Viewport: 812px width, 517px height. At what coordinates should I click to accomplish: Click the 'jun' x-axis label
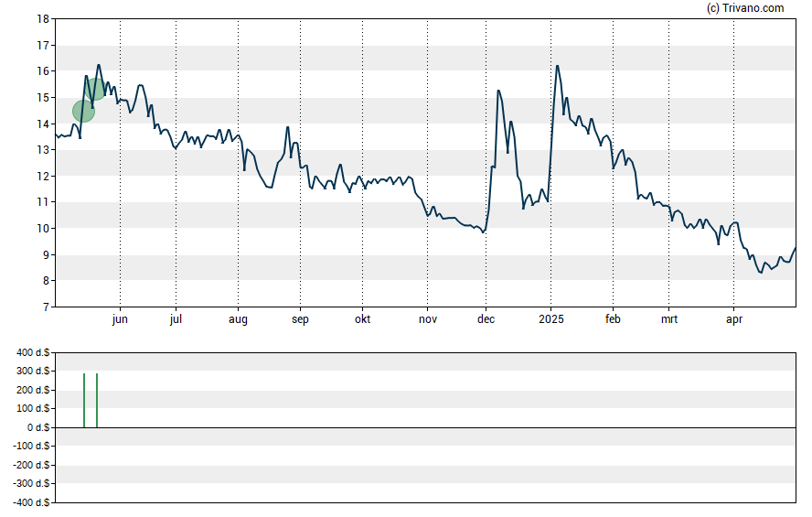[120, 319]
